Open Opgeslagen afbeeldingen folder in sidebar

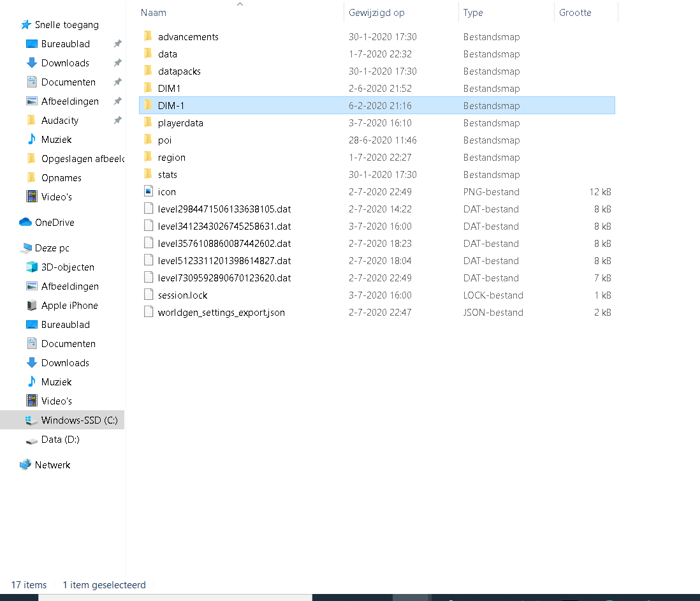(x=83, y=159)
